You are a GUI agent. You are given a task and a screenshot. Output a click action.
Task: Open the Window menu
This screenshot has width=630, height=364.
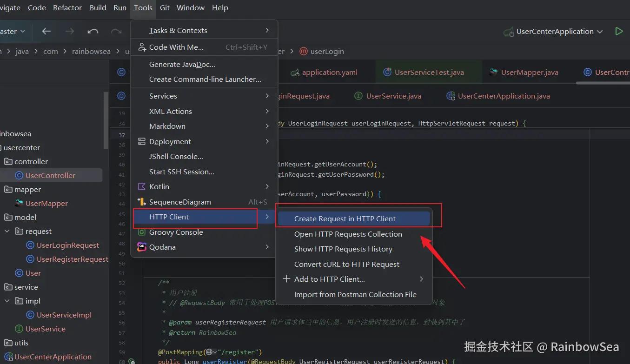tap(191, 8)
